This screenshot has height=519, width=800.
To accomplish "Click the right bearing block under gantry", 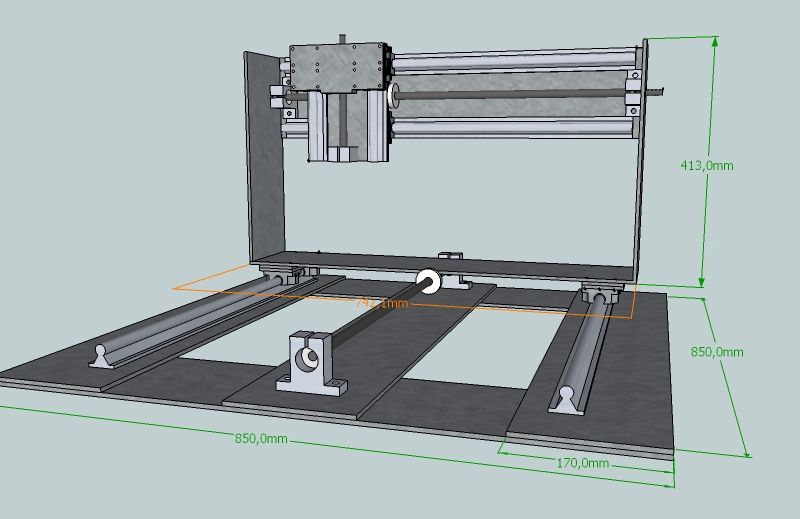I will pos(603,294).
